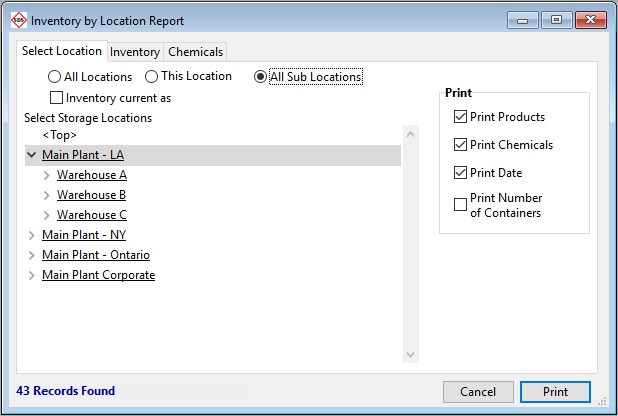Image resolution: width=618 pixels, height=416 pixels.
Task: Enable Print Number of Containers checkbox
Action: pos(460,205)
